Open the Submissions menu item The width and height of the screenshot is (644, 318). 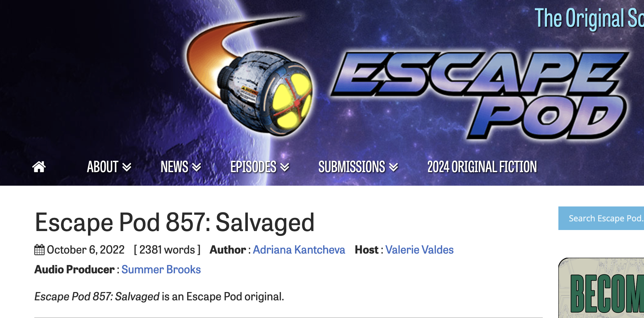[x=352, y=167]
